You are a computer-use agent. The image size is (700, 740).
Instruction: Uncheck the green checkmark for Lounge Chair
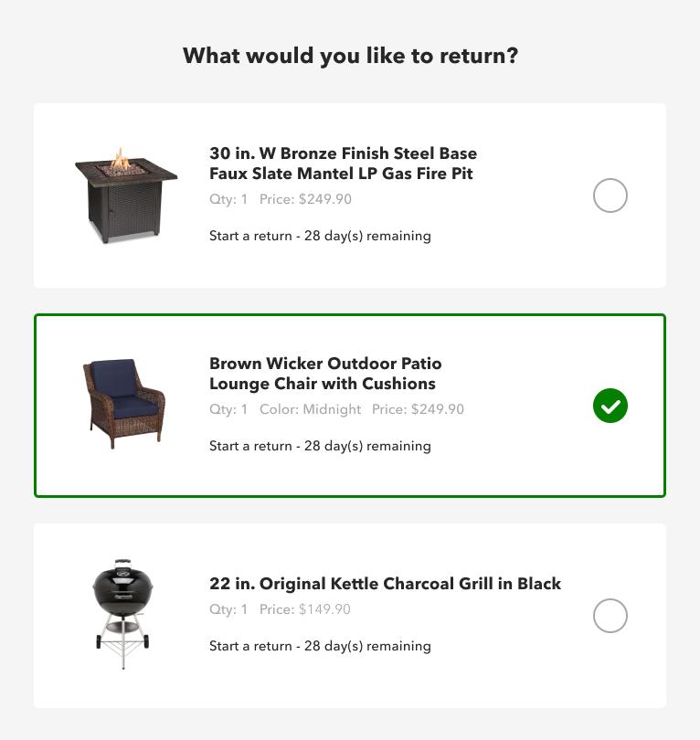click(610, 406)
